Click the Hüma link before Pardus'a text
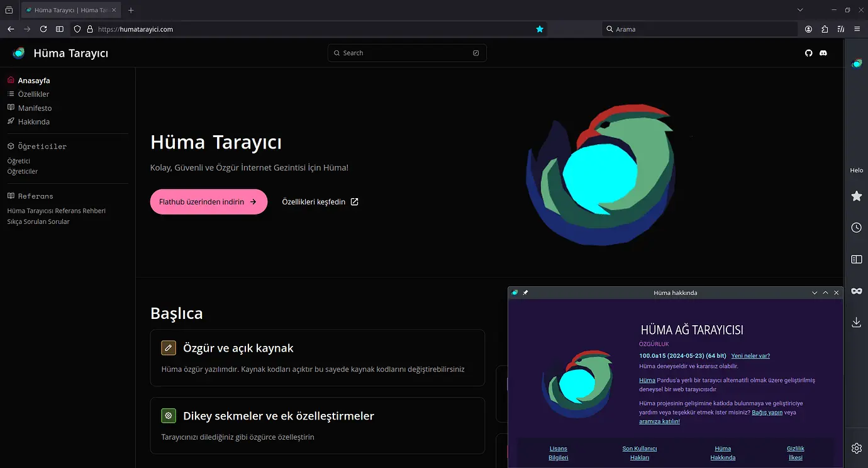 click(647, 380)
